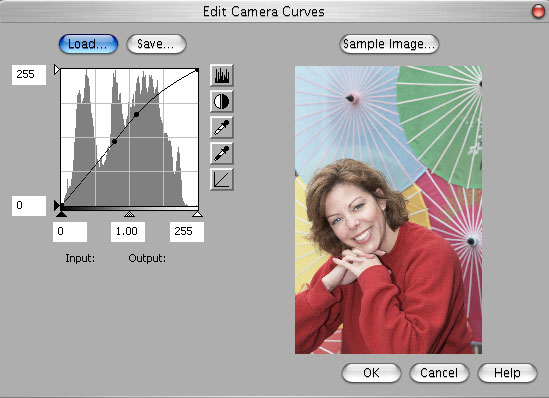Image resolution: width=549 pixels, height=398 pixels.
Task: Click the gamma 1.00 input field
Action: [x=128, y=231]
